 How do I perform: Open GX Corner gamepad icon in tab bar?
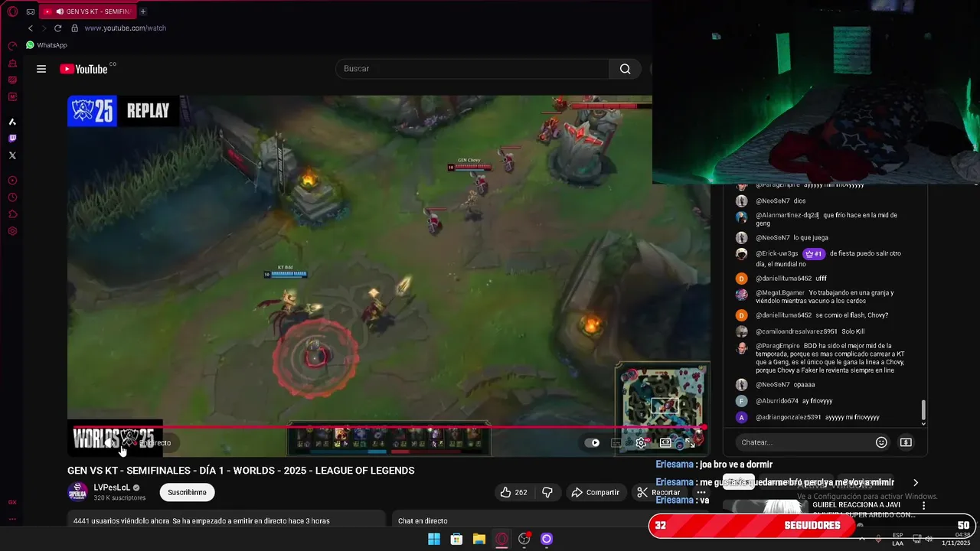click(x=31, y=11)
